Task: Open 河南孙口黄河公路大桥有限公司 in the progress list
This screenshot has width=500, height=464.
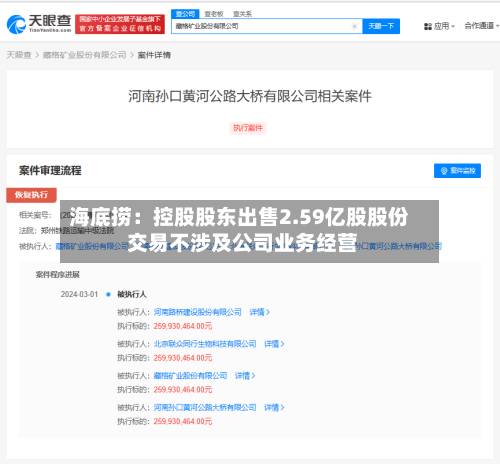Action: (205, 407)
